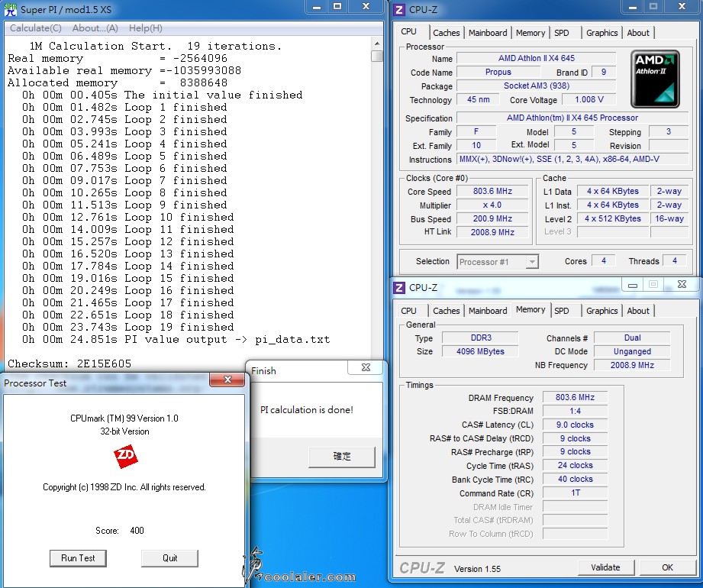Click the Level 2 4 x 512 KBytes value
703x588 pixels.
pos(613,218)
